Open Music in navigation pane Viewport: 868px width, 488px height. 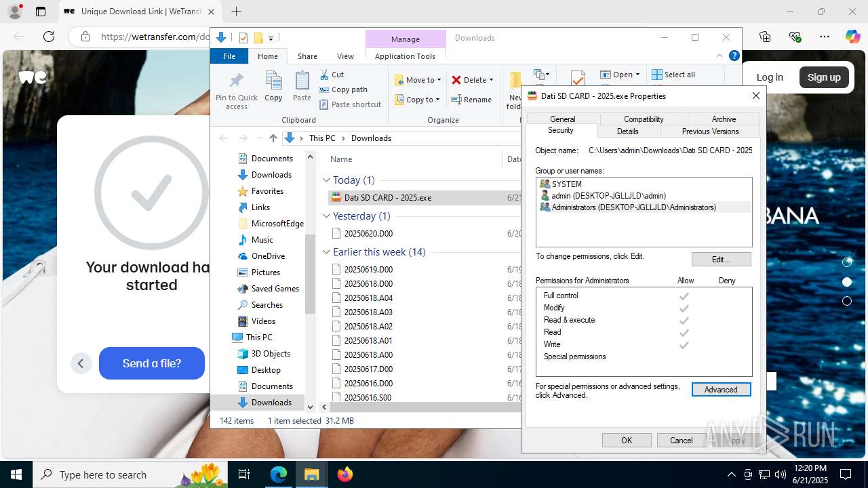coord(262,240)
